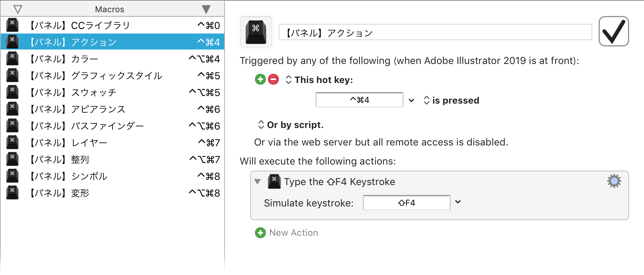The width and height of the screenshot is (644, 275).
Task: Select the 【パネル】カラー macro
Action: (x=112, y=59)
